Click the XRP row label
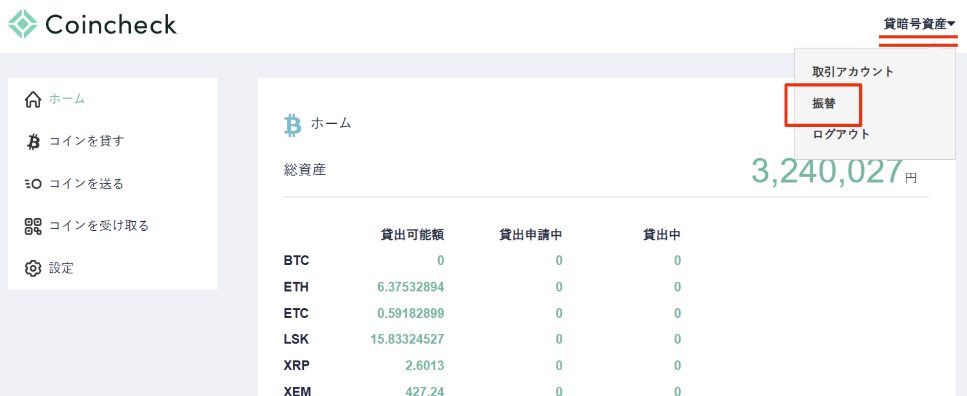Viewport: 967px width, 396px height. [x=297, y=366]
